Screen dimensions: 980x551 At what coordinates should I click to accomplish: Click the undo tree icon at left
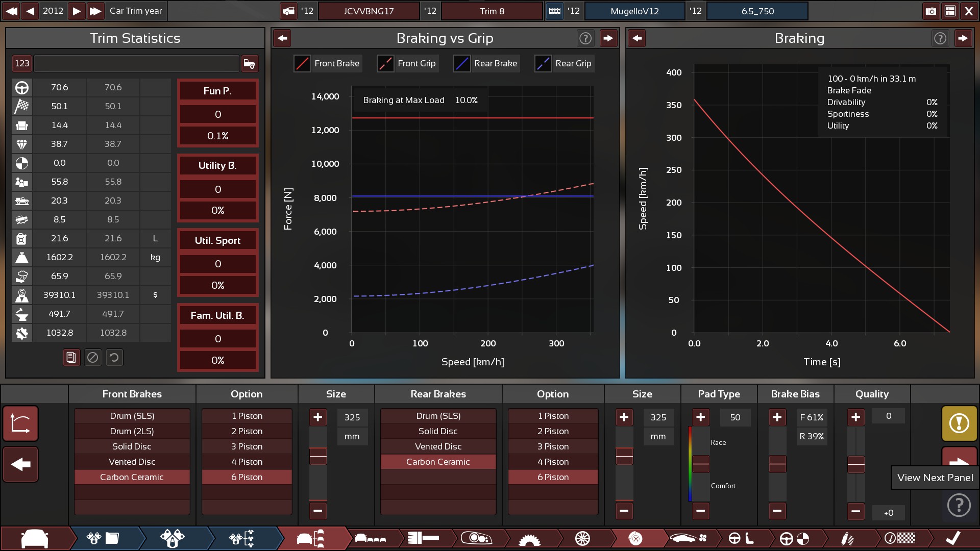20,423
